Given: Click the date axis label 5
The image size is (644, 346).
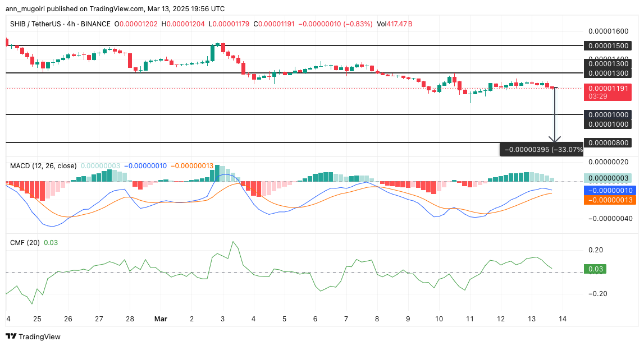Looking at the screenshot, I should [x=284, y=319].
